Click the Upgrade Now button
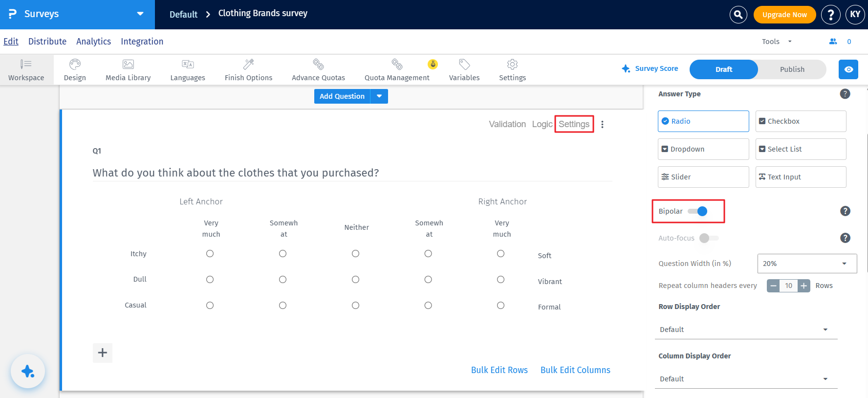Image resolution: width=868 pixels, height=398 pixels. (784, 15)
